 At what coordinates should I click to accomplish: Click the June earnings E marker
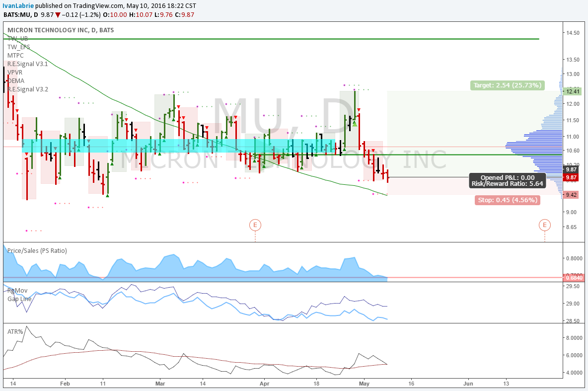click(544, 225)
